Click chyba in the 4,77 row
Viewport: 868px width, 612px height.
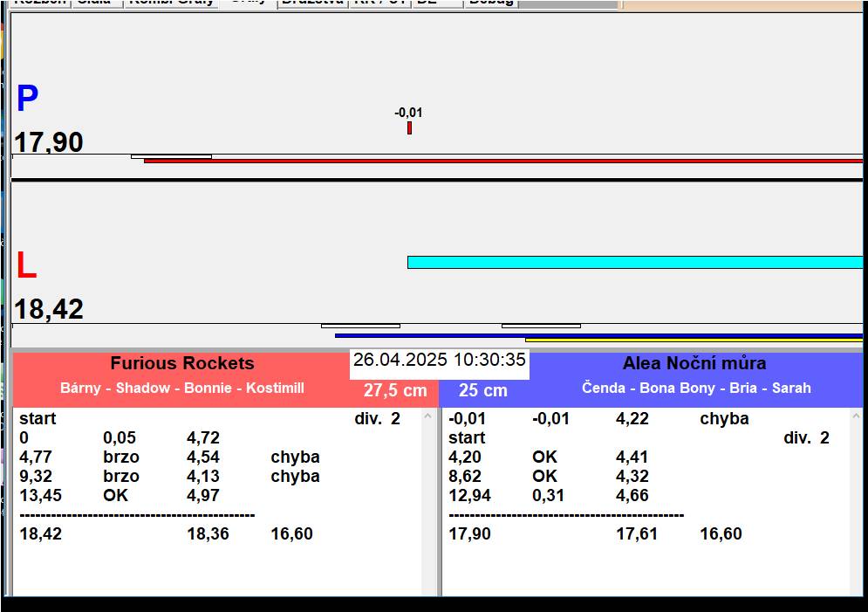(x=295, y=457)
